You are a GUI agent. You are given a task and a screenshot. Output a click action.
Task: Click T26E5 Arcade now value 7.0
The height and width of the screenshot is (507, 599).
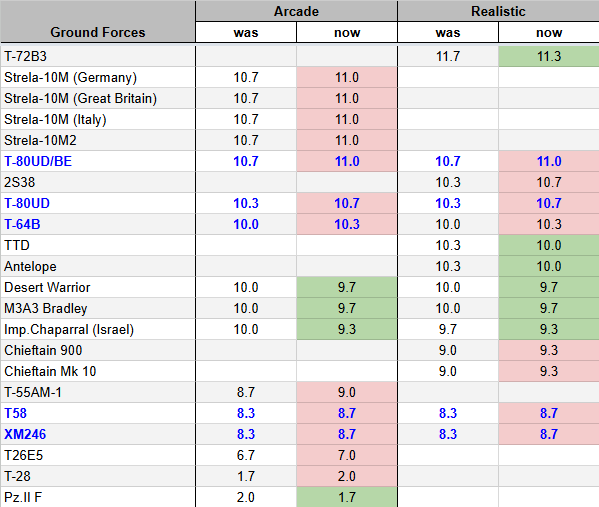click(x=347, y=455)
